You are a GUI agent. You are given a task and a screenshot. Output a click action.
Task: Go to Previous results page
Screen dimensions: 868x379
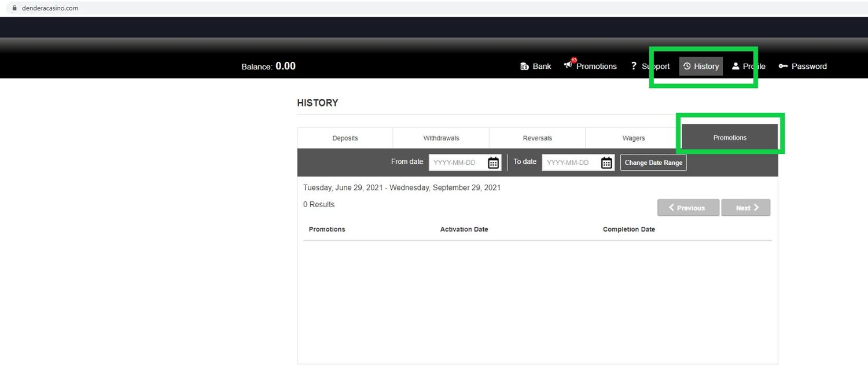tap(688, 208)
